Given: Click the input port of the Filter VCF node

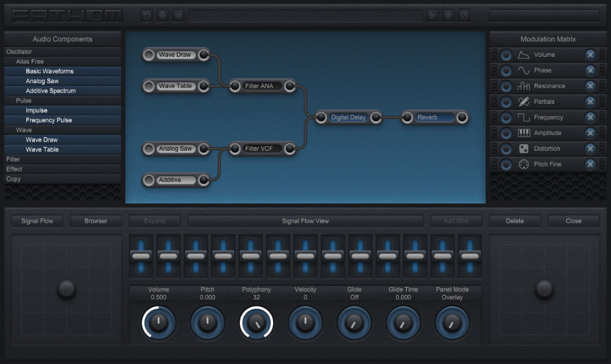Looking at the screenshot, I should [x=235, y=148].
